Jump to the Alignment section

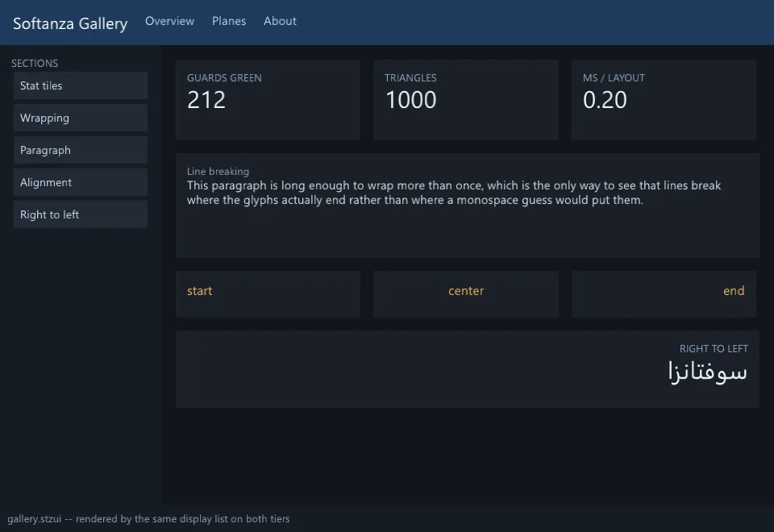81,182
